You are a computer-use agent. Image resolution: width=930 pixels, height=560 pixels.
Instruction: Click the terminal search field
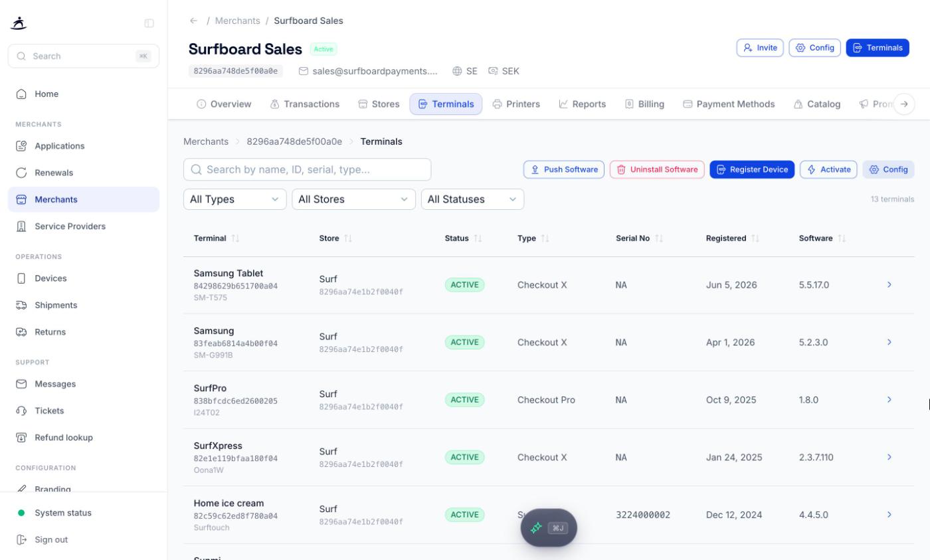pos(307,169)
